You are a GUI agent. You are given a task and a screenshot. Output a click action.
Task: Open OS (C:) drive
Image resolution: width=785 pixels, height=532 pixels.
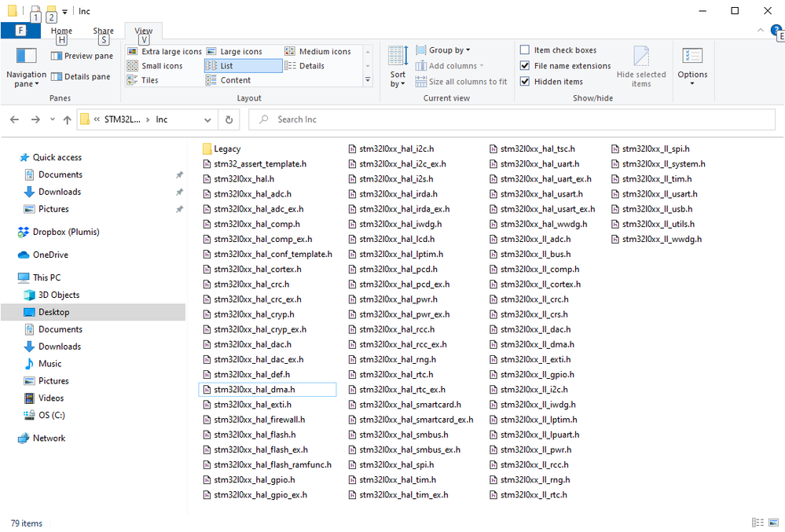point(44,415)
